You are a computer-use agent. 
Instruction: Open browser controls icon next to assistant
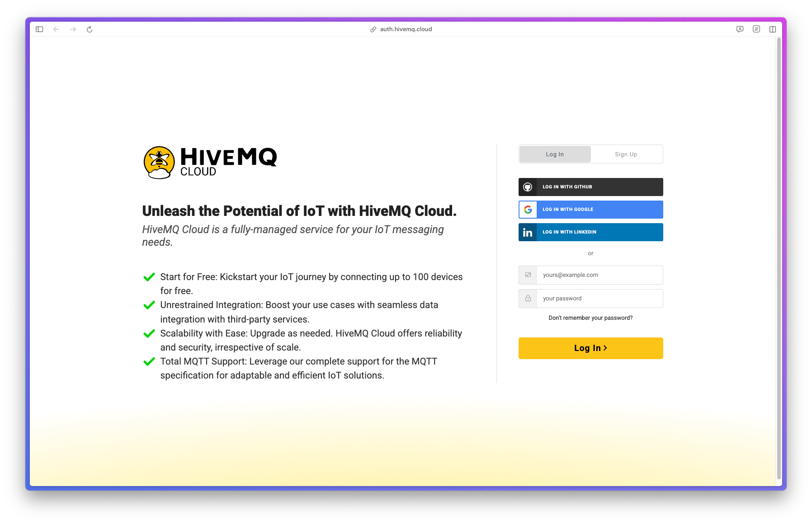click(x=756, y=29)
